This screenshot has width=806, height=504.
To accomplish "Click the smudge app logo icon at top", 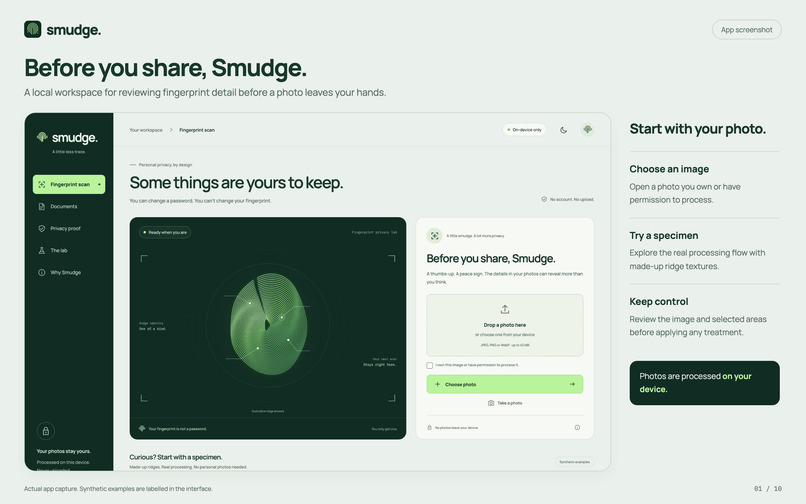I will (33, 29).
